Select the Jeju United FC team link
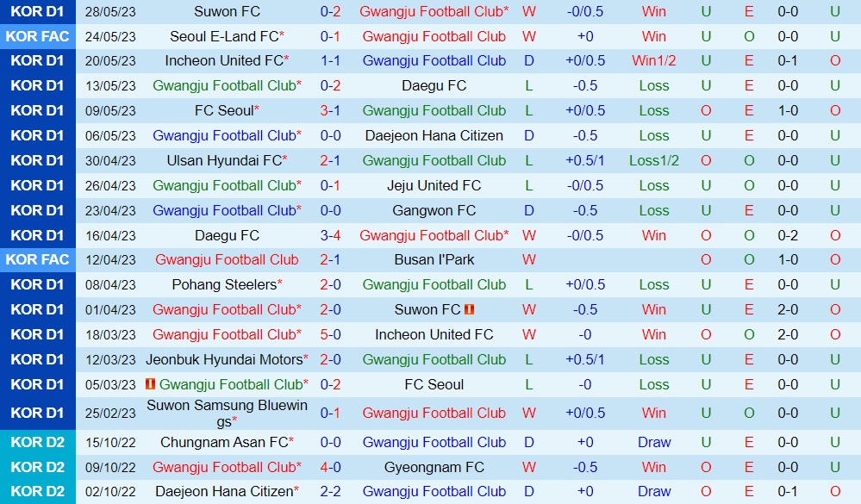This screenshot has height=504, width=861. click(x=433, y=185)
